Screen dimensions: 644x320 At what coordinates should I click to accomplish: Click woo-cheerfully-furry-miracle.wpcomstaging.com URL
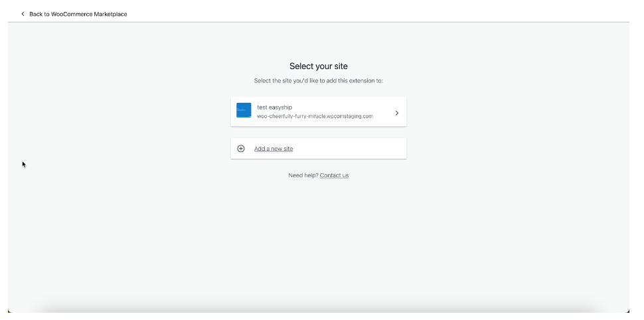point(315,116)
